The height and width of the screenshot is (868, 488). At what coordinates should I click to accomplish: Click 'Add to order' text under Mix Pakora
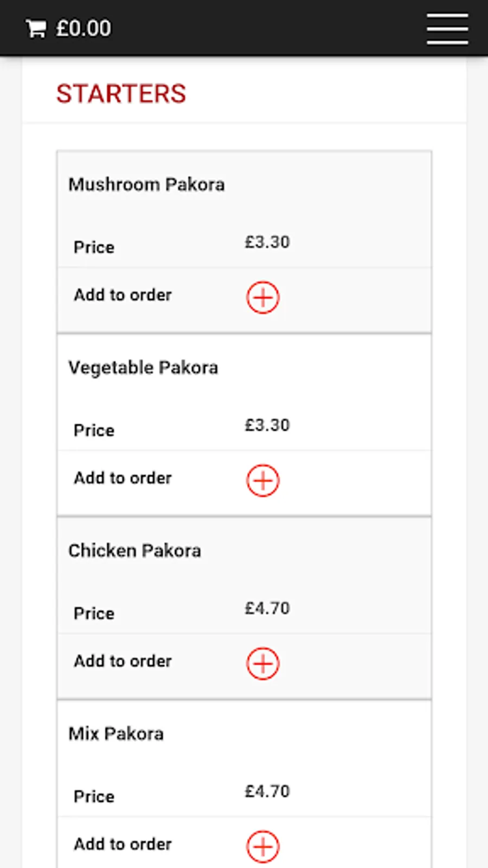(123, 844)
